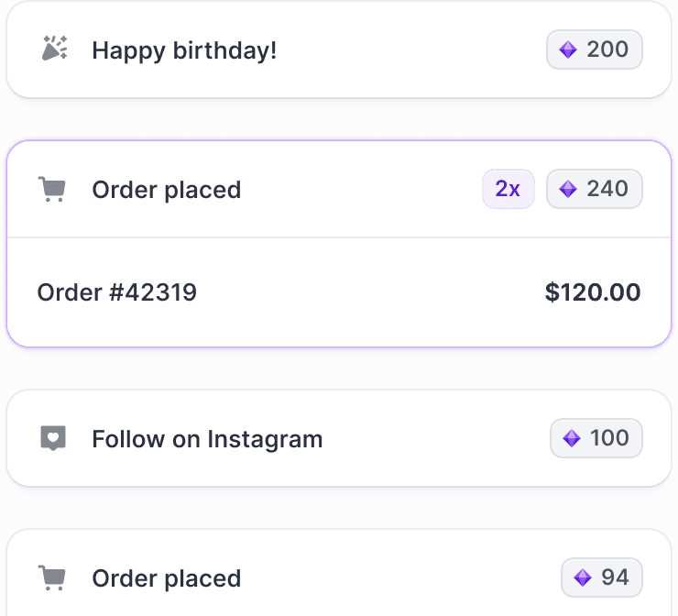The width and height of the screenshot is (678, 616).
Task: Click the $120.00 order total
Action: click(593, 292)
